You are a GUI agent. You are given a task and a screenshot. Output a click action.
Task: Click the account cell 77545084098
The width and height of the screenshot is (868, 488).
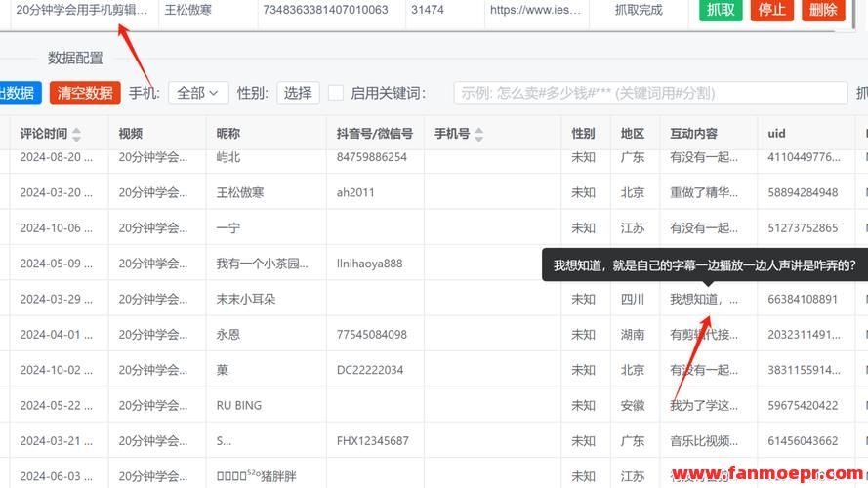click(x=371, y=334)
